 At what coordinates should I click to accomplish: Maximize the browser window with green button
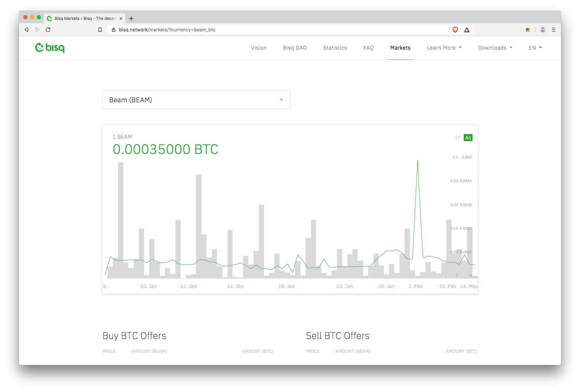click(39, 17)
